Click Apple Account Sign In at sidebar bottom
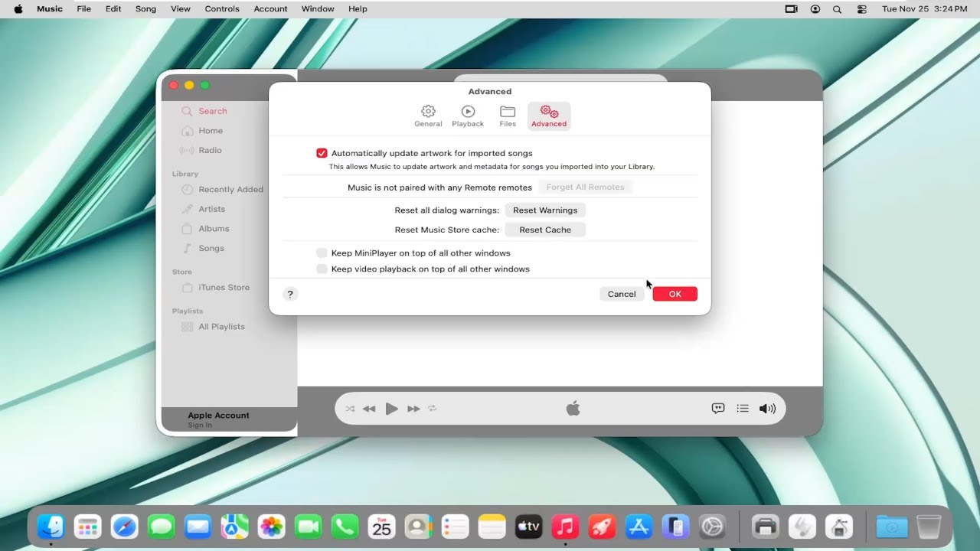Screen dimensions: 980x551 (x=218, y=419)
